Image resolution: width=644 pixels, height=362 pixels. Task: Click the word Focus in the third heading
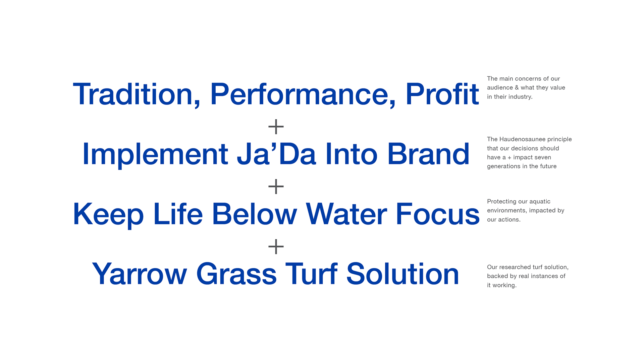click(x=438, y=214)
